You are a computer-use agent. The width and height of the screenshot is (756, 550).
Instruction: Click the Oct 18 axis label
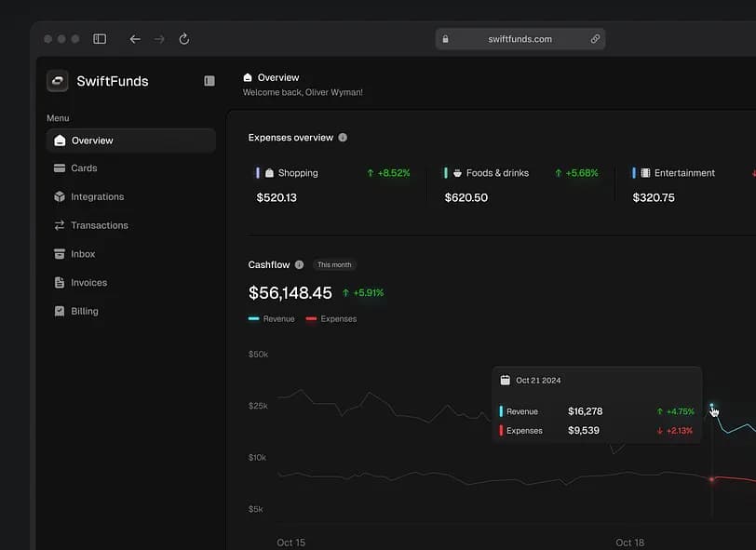(629, 543)
